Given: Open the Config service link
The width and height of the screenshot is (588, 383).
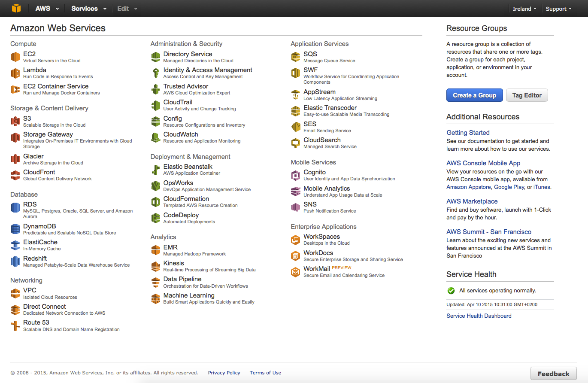Looking at the screenshot, I should pyautogui.click(x=173, y=119).
